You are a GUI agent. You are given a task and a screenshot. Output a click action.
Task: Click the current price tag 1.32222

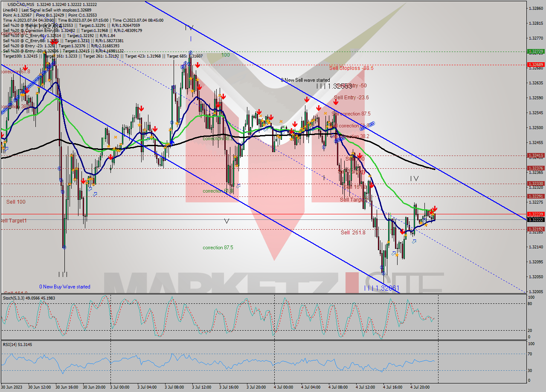[x=535, y=219]
